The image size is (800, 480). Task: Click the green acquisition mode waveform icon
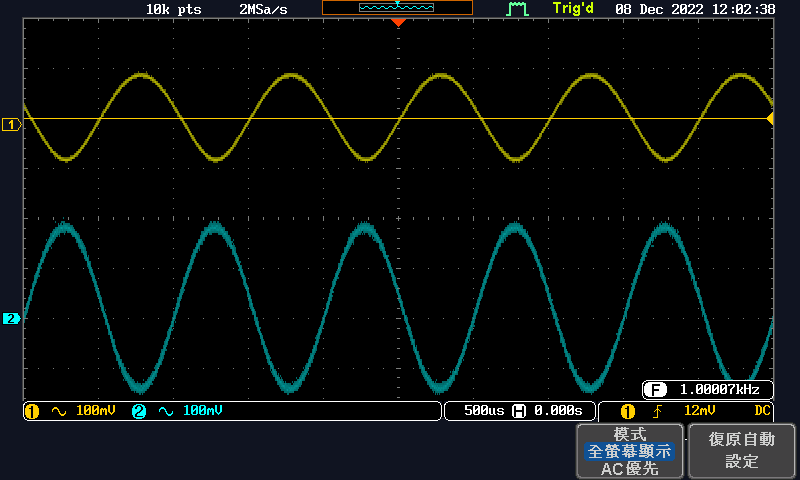pyautogui.click(x=517, y=9)
